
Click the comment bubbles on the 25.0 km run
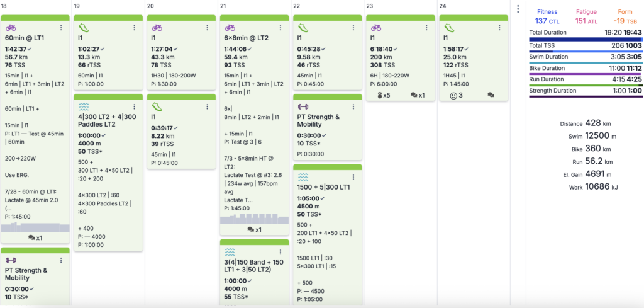tap(491, 95)
